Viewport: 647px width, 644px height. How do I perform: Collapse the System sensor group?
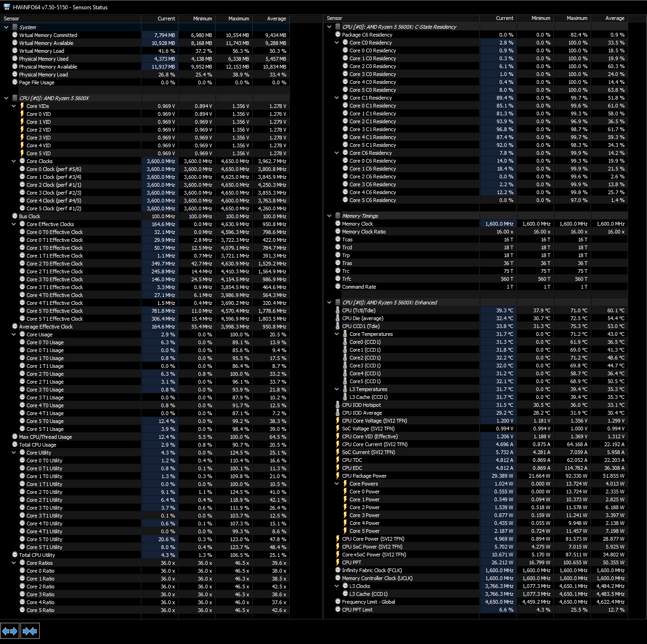6,27
